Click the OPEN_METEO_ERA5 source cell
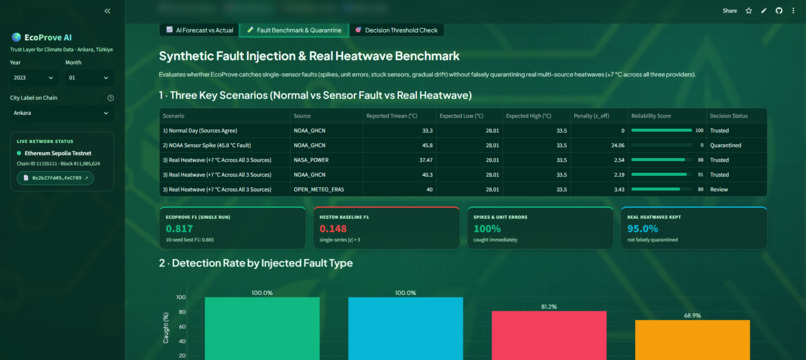Screen dimensions: 806x360 (x=326, y=189)
